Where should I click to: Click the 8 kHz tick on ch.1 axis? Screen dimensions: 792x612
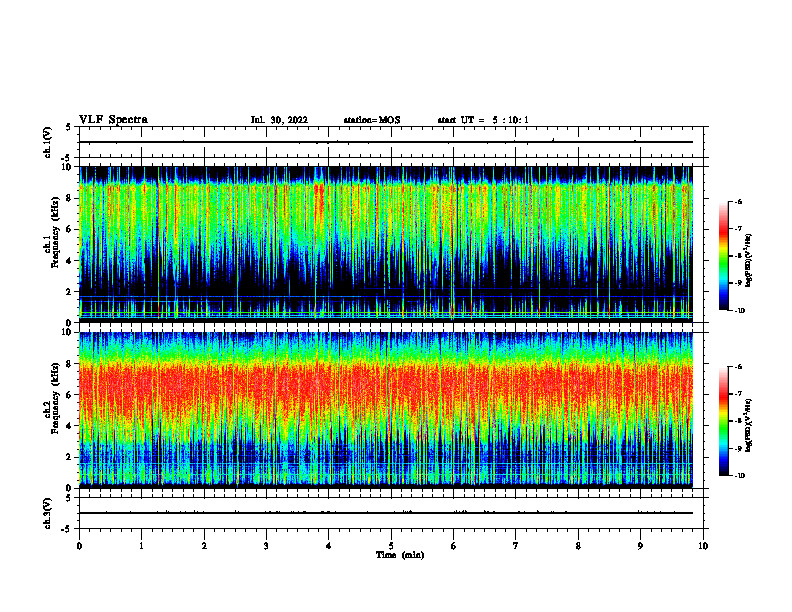point(70,198)
